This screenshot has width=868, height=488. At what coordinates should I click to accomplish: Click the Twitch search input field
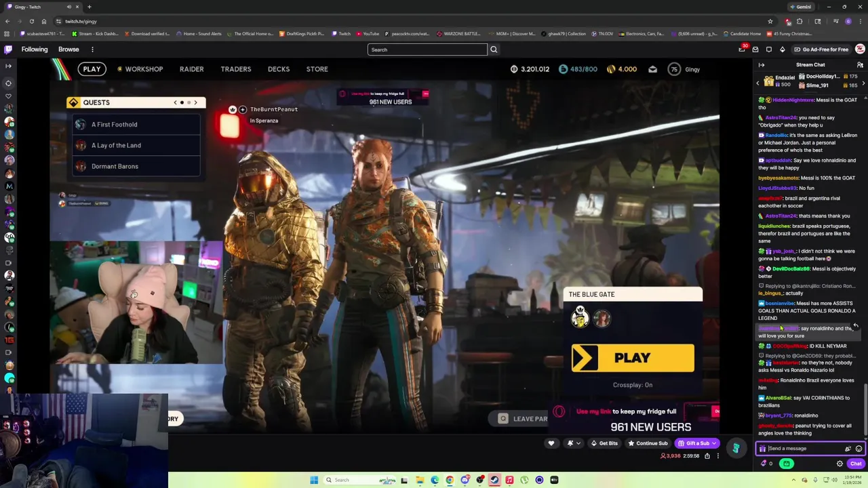click(427, 49)
